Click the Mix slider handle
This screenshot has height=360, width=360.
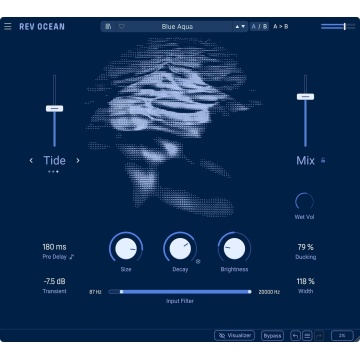pos(305,97)
